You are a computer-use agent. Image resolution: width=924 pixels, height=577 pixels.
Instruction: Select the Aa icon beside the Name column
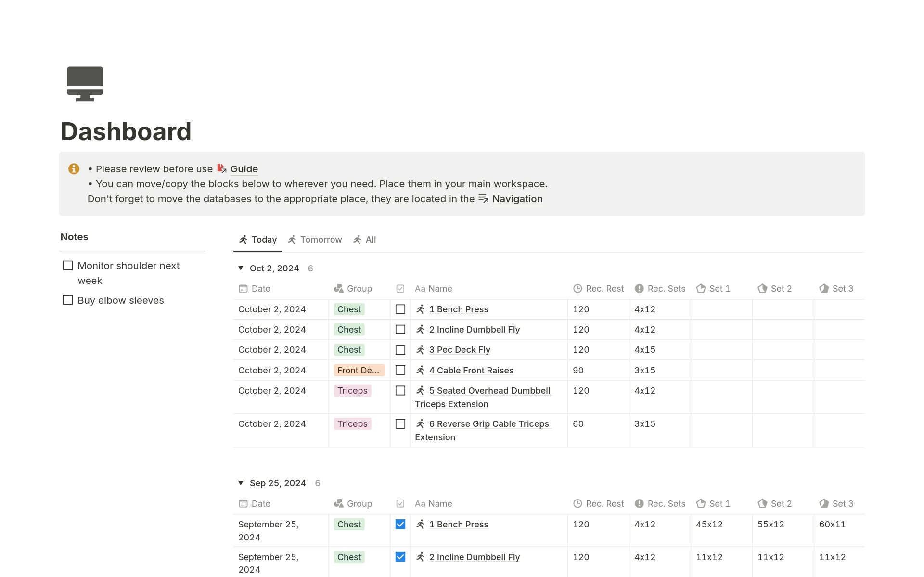tap(421, 288)
